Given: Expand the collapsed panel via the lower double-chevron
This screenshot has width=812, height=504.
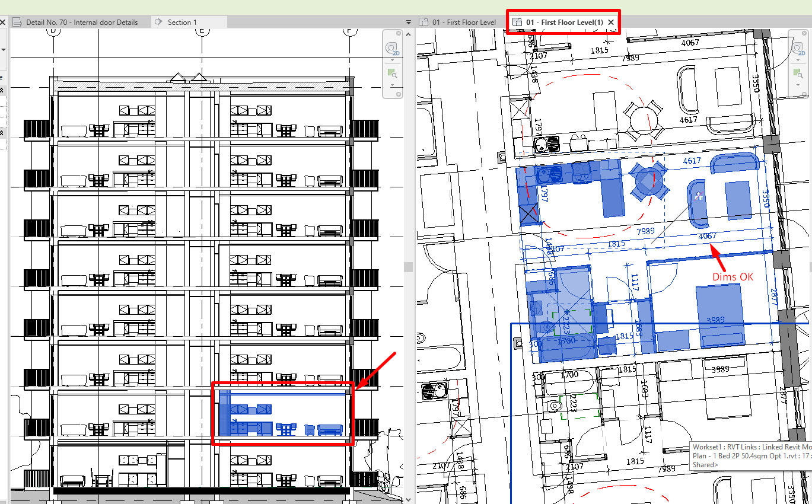Looking at the screenshot, I should tap(2, 133).
